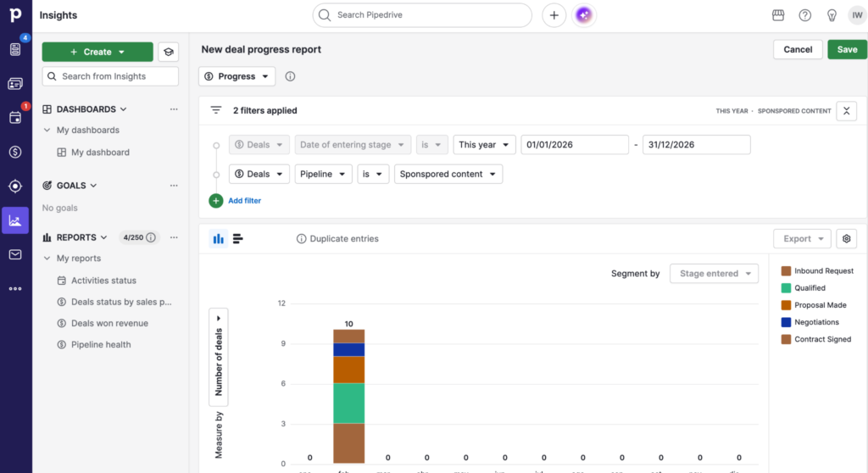Open the Activities status report

click(x=103, y=281)
